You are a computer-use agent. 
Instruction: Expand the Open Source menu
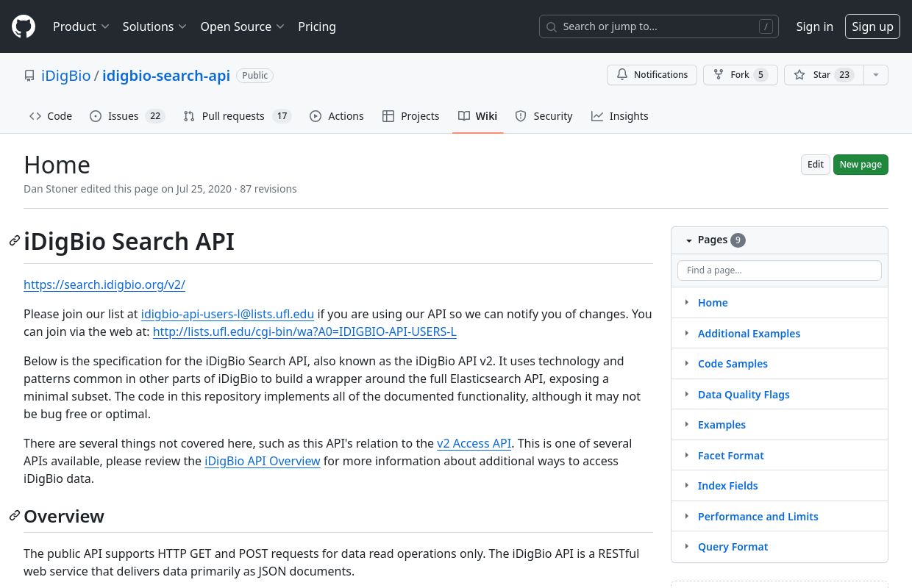tap(243, 26)
